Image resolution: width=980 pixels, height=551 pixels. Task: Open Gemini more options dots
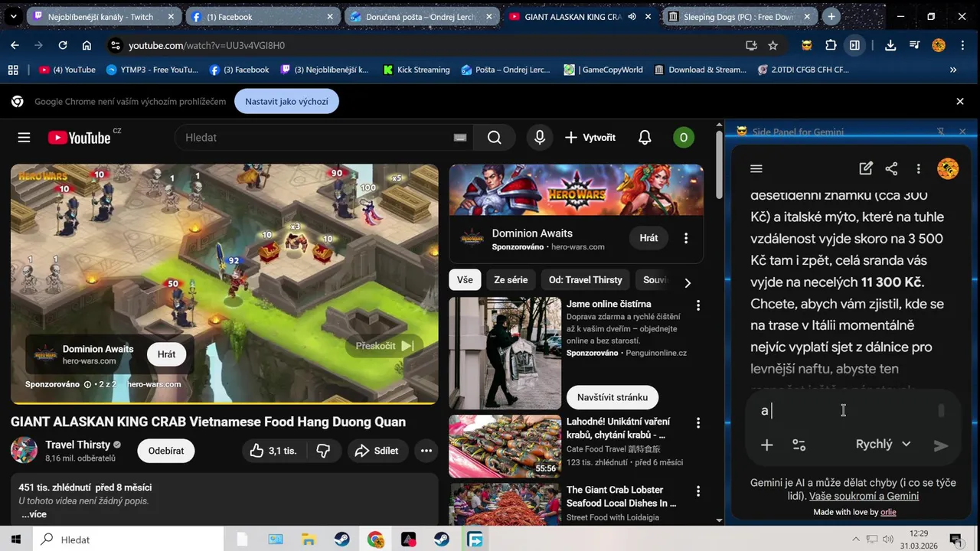[x=918, y=169]
